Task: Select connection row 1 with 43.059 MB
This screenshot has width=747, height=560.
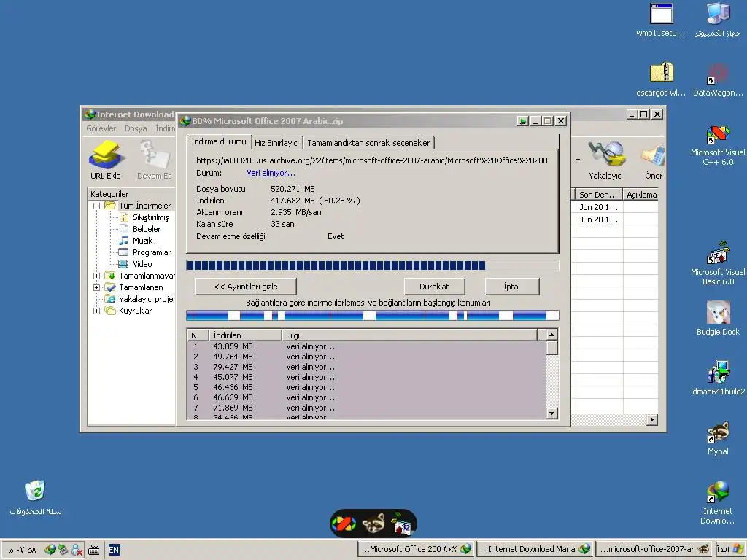Action: click(x=367, y=346)
